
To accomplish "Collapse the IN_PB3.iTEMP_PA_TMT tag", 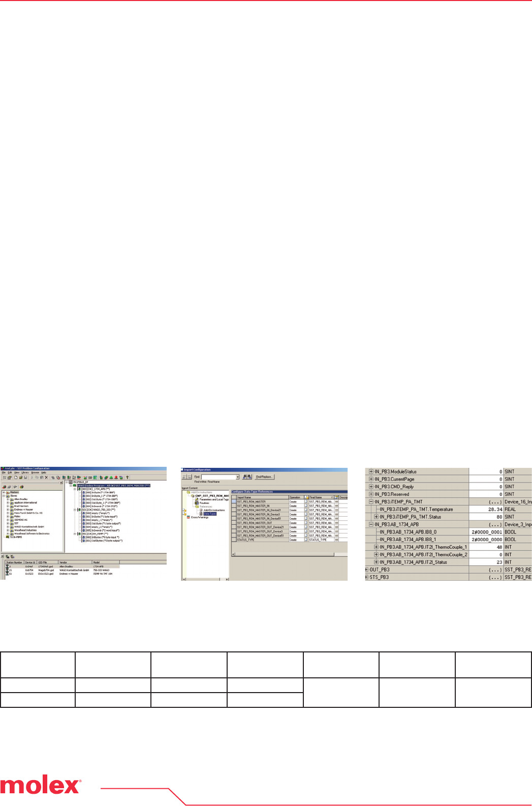I will 371,502.
